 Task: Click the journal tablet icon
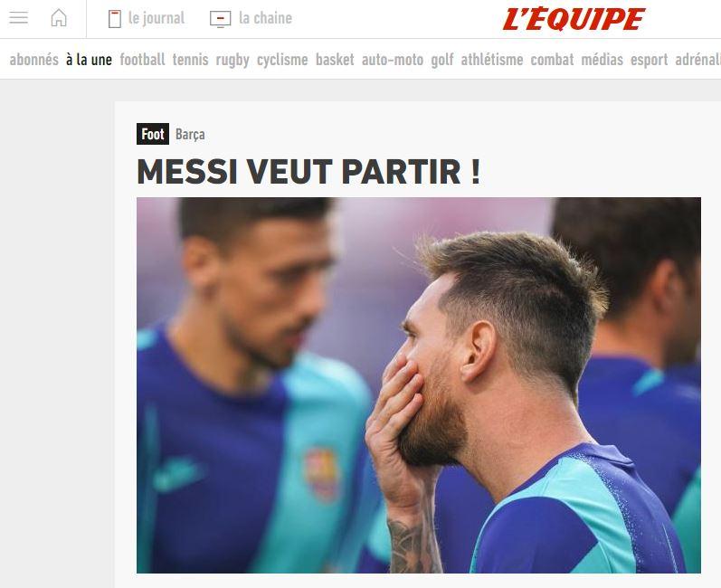click(115, 19)
